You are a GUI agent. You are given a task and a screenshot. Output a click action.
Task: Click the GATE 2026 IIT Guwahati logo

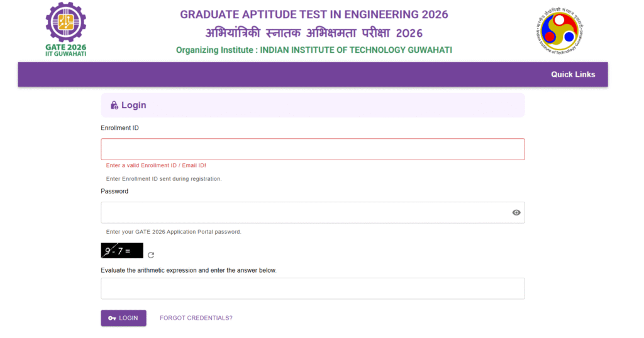click(65, 29)
